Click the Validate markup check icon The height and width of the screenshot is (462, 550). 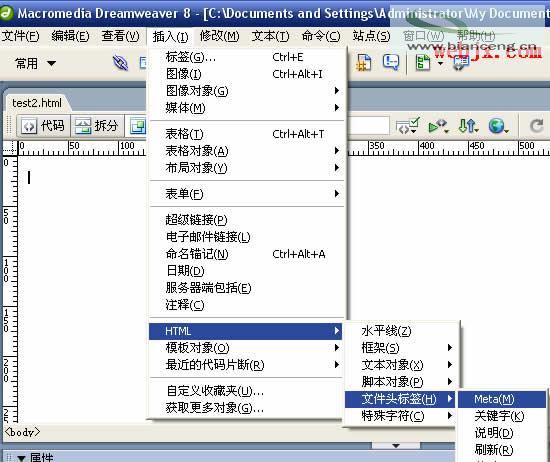(x=408, y=126)
